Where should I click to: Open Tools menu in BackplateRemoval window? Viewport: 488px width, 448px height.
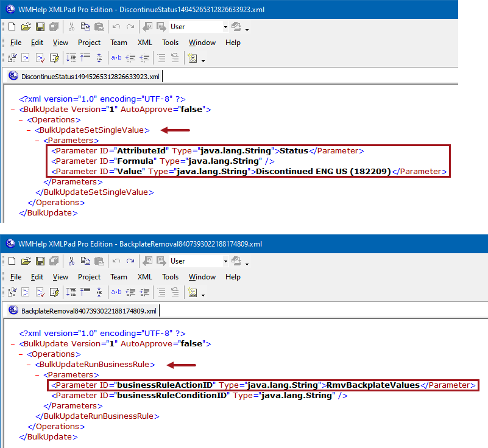pyautogui.click(x=170, y=277)
